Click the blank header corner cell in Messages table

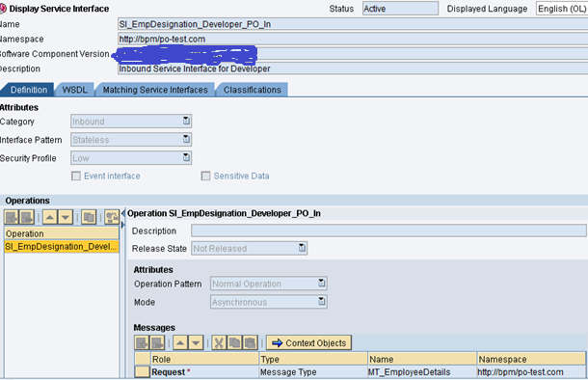click(143, 359)
